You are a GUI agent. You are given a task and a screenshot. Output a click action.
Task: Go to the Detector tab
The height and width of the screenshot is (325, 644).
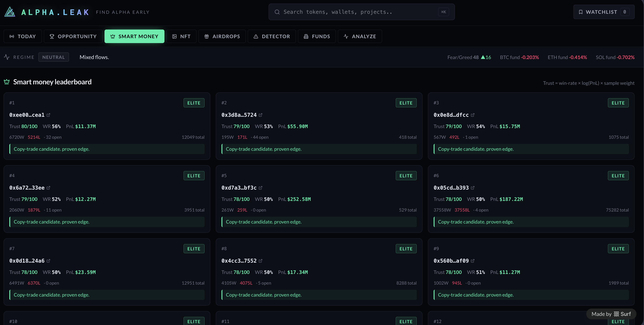click(x=271, y=36)
